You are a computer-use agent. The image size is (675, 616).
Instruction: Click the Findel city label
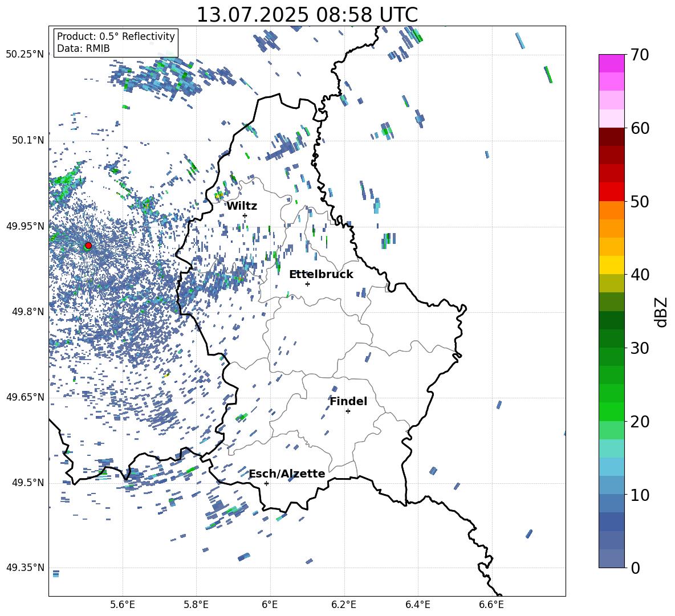click(348, 401)
